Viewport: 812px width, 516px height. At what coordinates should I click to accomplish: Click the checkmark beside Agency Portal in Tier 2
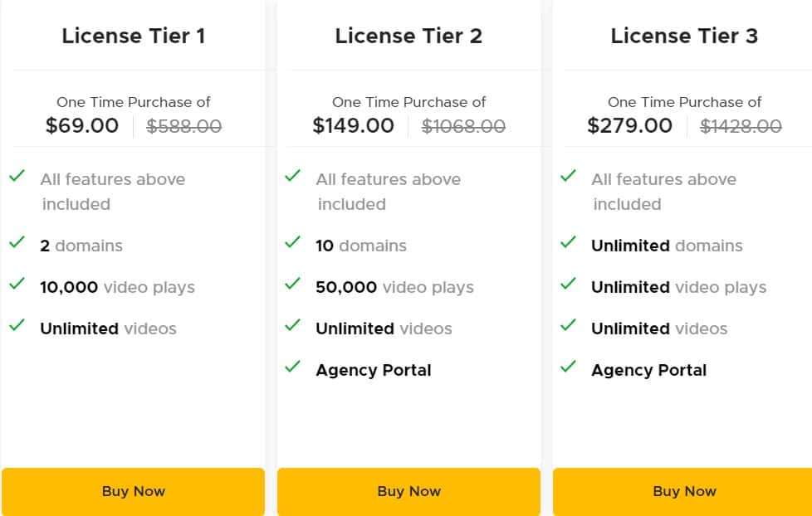[293, 368]
